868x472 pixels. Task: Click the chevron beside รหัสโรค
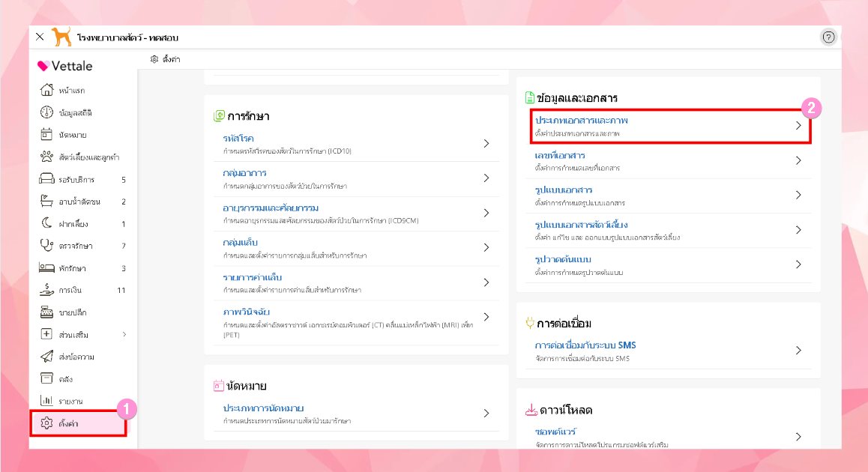coord(486,143)
